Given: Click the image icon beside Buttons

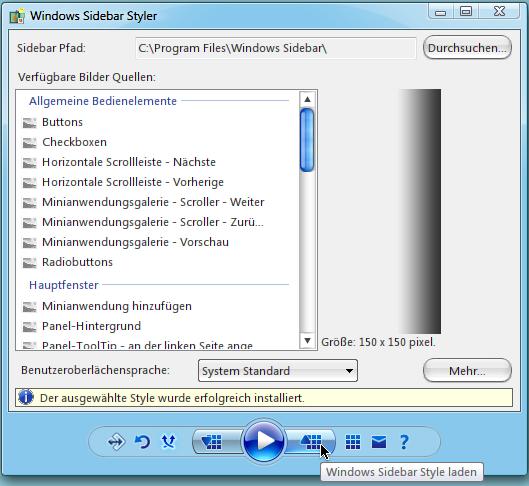Looking at the screenshot, I should pos(29,123).
